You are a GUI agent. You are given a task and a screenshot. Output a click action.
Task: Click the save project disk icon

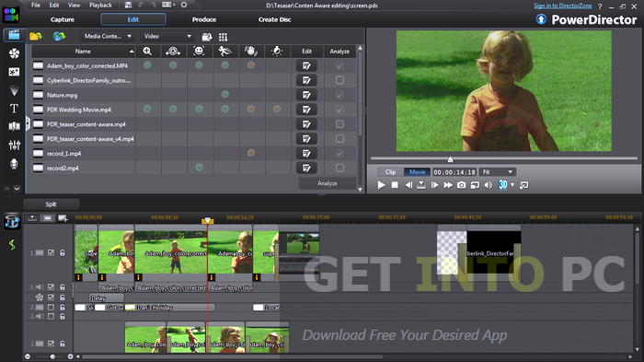point(128,5)
